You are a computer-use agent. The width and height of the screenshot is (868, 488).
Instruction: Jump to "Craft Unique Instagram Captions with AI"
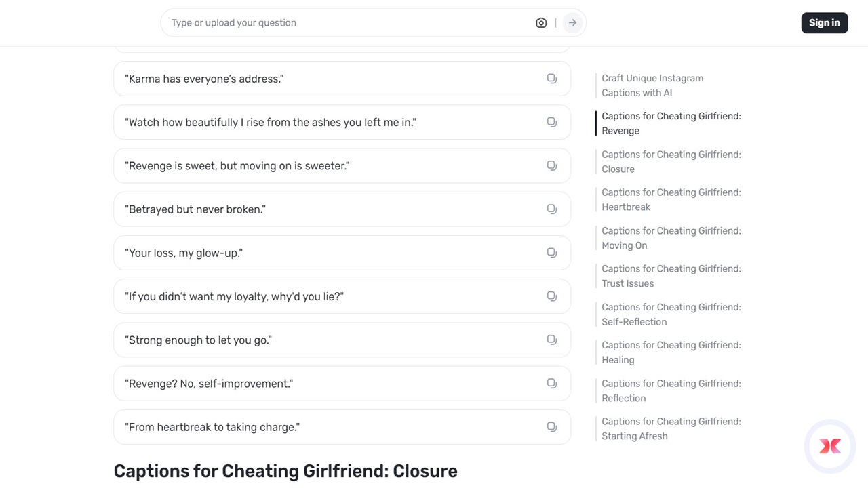tap(652, 85)
